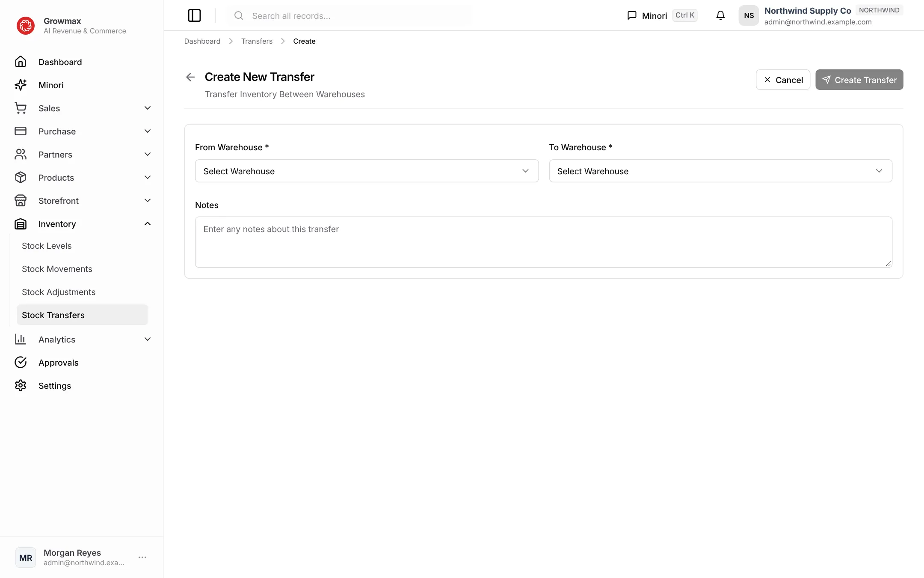Click into the Notes textarea
The image size is (924, 578).
tap(543, 242)
